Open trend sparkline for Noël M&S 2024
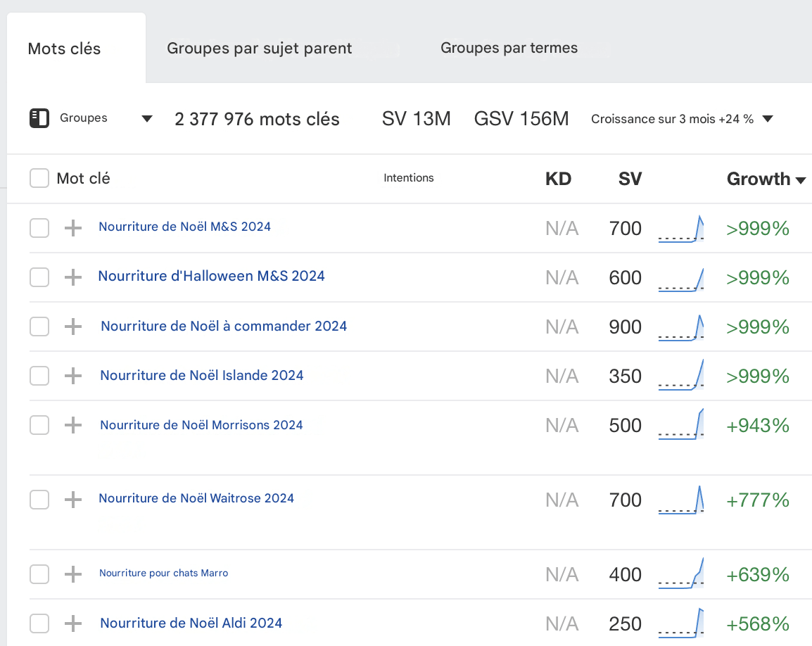Screen dimensions: 812x646 point(681,229)
